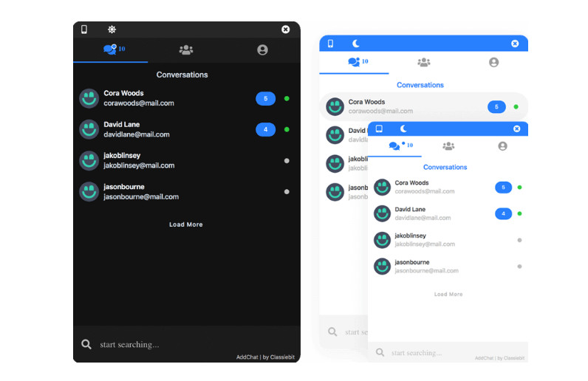Click tablet icon in front light window
This screenshot has width=588, height=381.
(379, 128)
